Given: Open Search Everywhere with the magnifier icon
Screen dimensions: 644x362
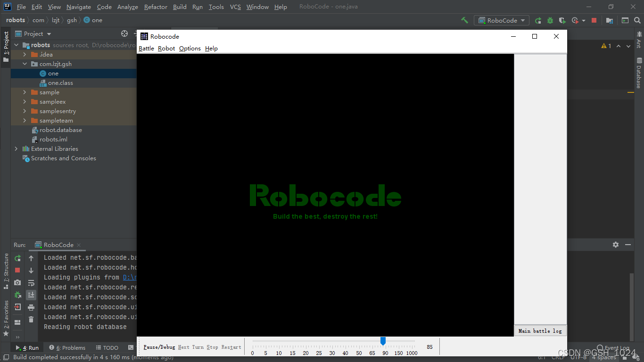Looking at the screenshot, I should tap(638, 20).
